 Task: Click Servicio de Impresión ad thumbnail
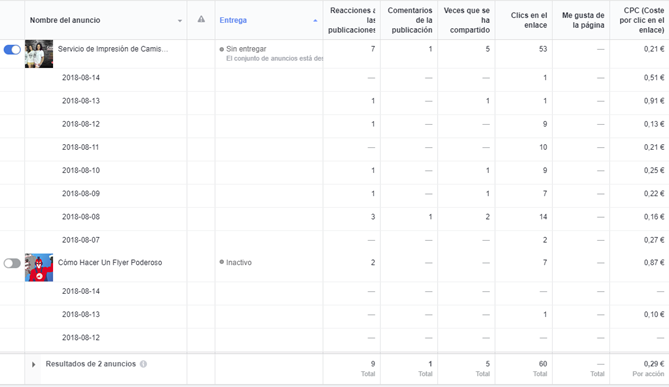[39, 54]
